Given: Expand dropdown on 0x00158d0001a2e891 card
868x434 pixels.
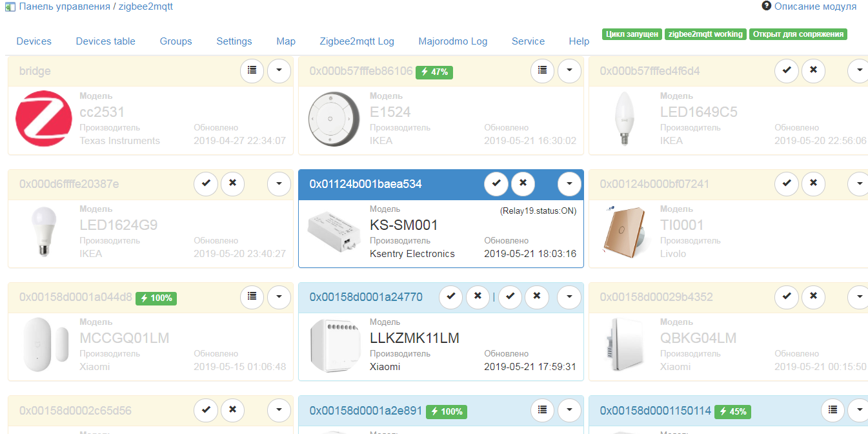Looking at the screenshot, I should (x=569, y=409).
